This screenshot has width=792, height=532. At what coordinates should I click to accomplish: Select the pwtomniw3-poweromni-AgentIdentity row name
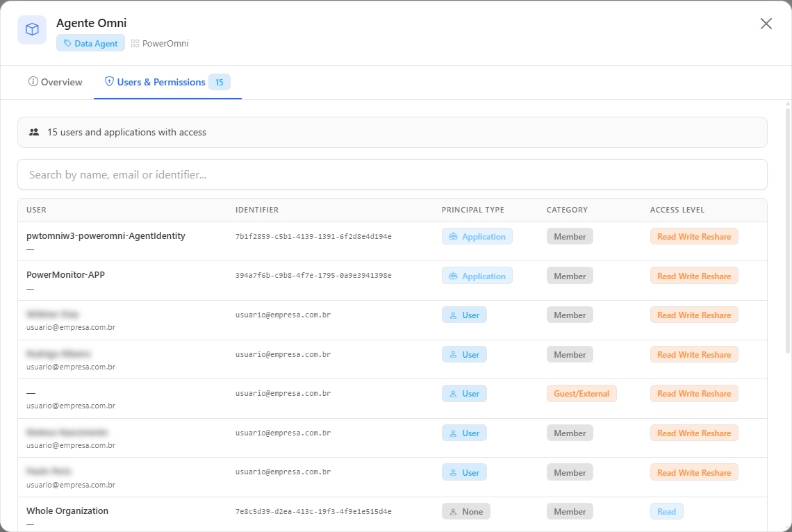click(x=106, y=235)
